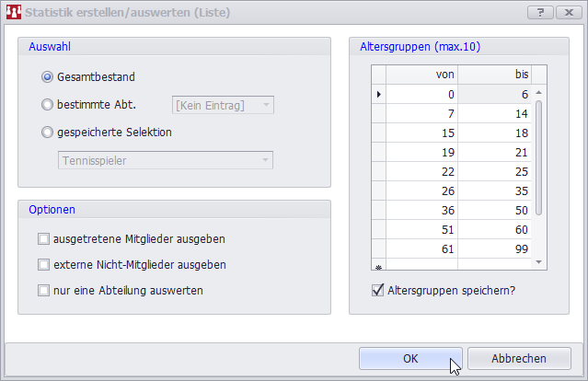Click the 'bis' column header
This screenshot has height=381, width=588.
(x=493, y=75)
